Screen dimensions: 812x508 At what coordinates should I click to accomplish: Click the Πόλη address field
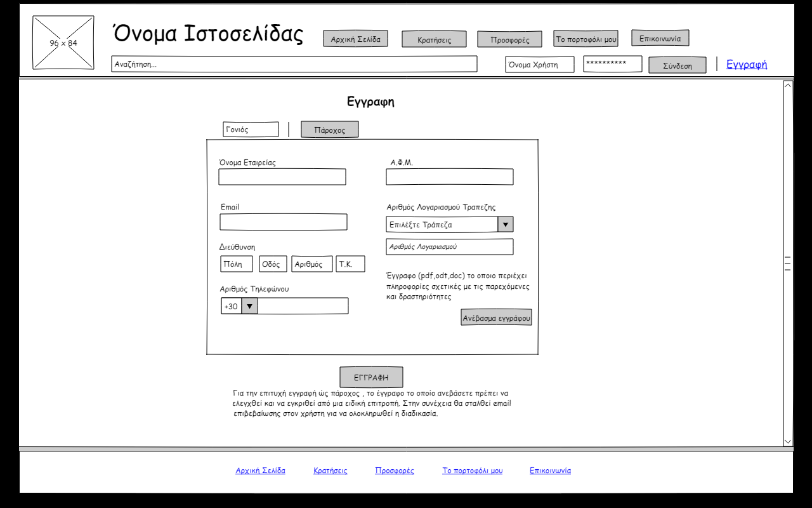pyautogui.click(x=237, y=264)
